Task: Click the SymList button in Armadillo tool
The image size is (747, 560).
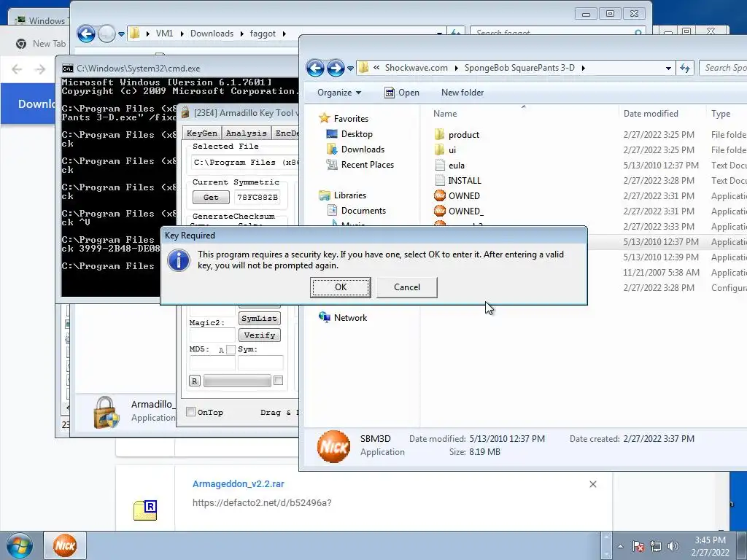Action: click(x=259, y=319)
